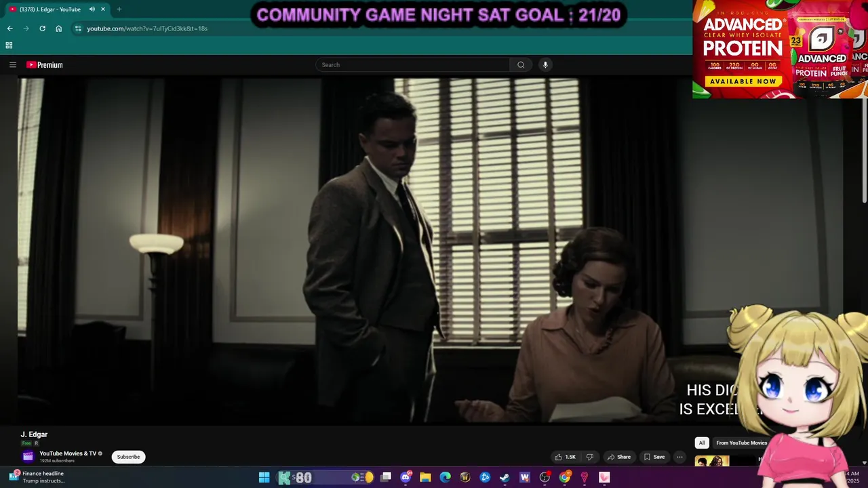Screen dimensions: 868x488
Task: View site information icon in address bar
Action: coord(78,28)
